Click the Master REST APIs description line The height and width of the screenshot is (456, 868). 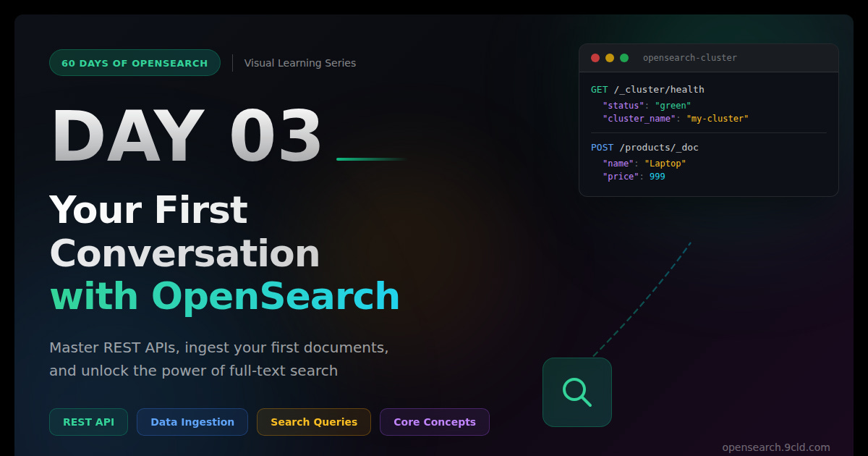(x=218, y=347)
